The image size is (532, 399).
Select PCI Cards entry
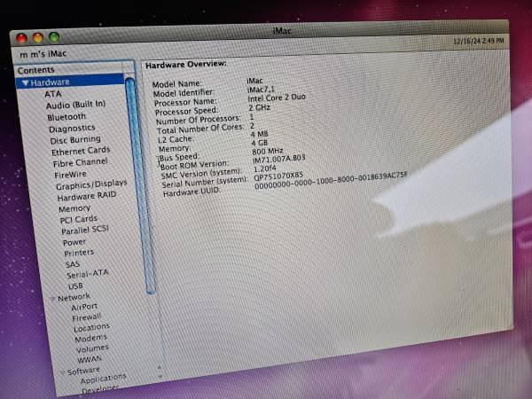click(79, 219)
